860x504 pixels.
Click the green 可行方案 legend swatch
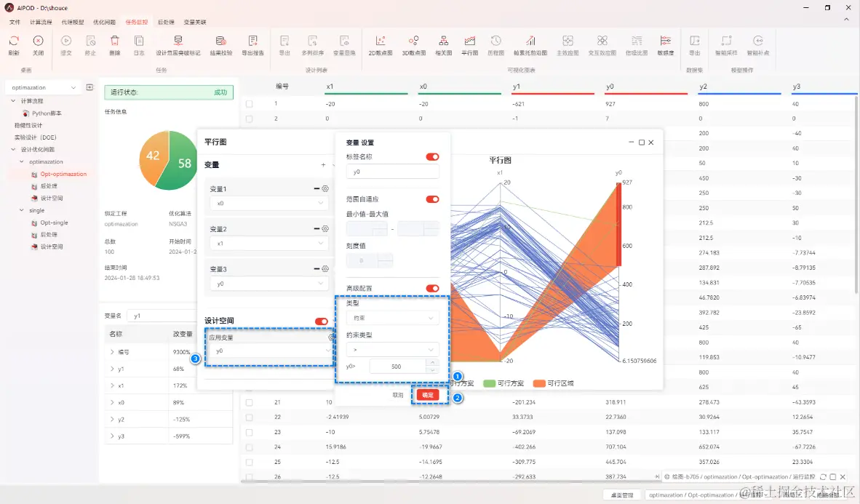point(489,383)
